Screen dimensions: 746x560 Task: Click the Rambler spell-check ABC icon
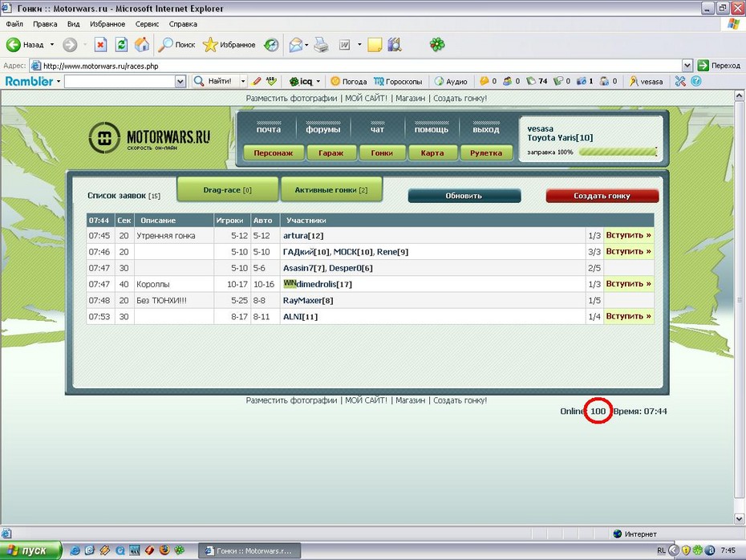click(x=271, y=81)
